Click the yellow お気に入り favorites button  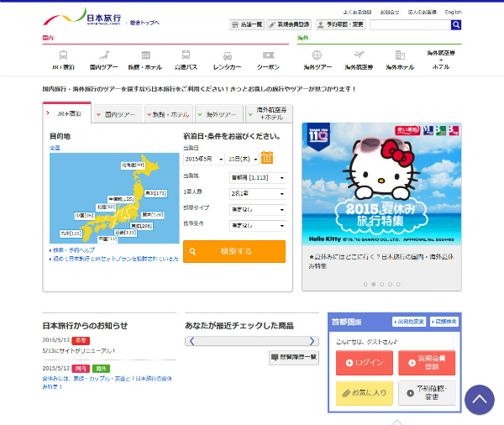tap(365, 393)
